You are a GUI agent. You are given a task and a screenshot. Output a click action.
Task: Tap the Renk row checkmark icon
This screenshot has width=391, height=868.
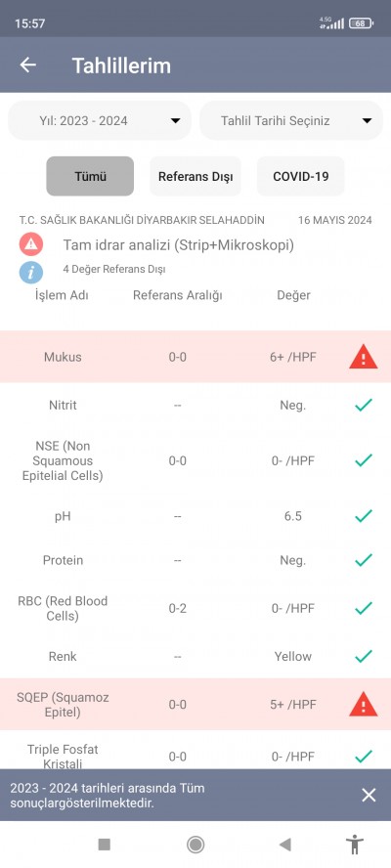(364, 657)
